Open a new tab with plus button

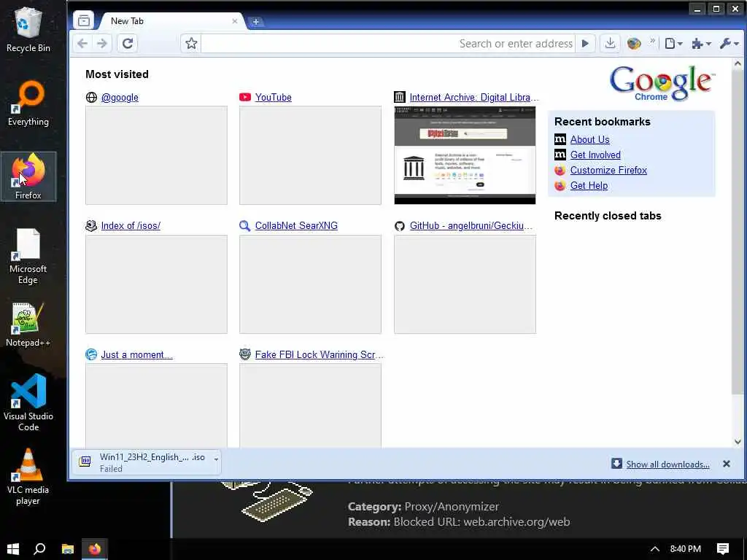pos(256,22)
